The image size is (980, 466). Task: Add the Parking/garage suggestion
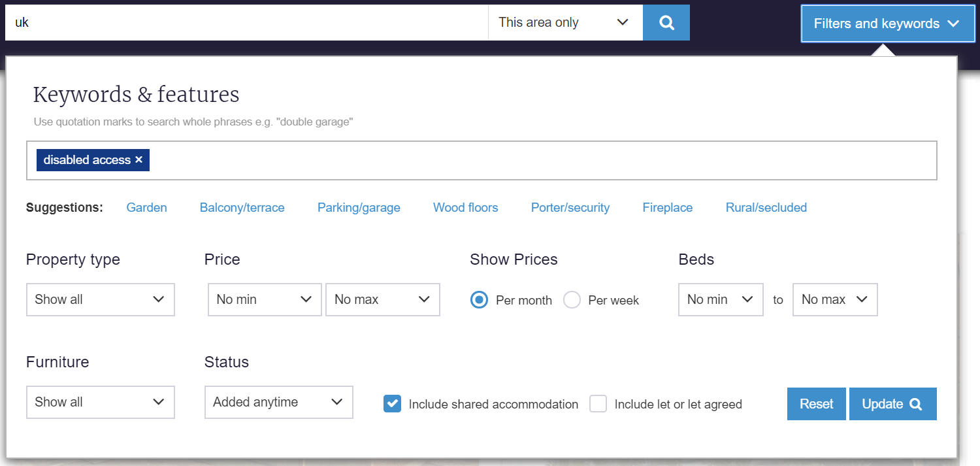(359, 208)
